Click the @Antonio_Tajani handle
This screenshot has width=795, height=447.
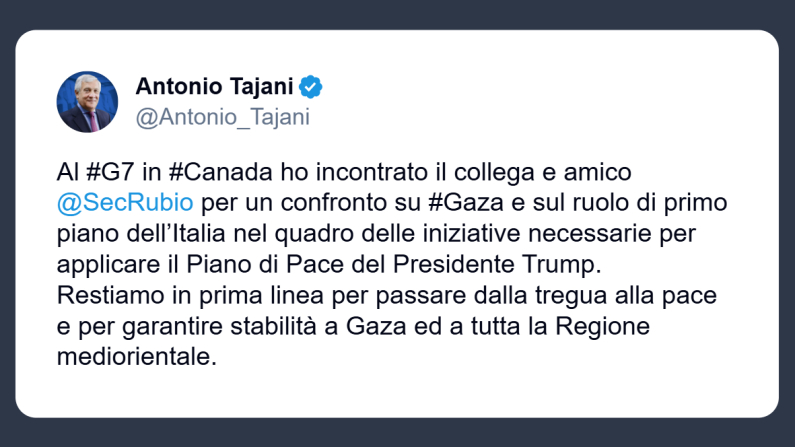[221, 117]
